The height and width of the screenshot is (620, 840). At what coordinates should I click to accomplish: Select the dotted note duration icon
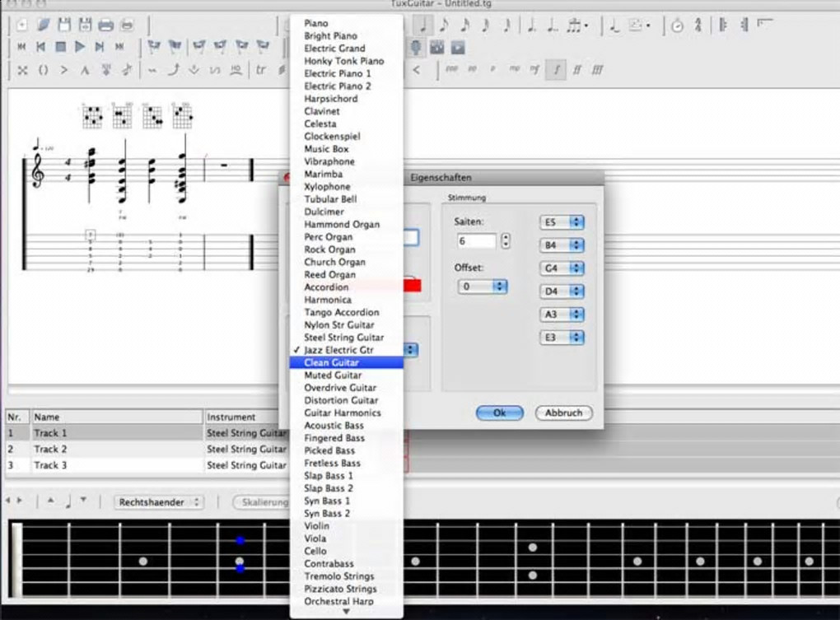[x=533, y=25]
